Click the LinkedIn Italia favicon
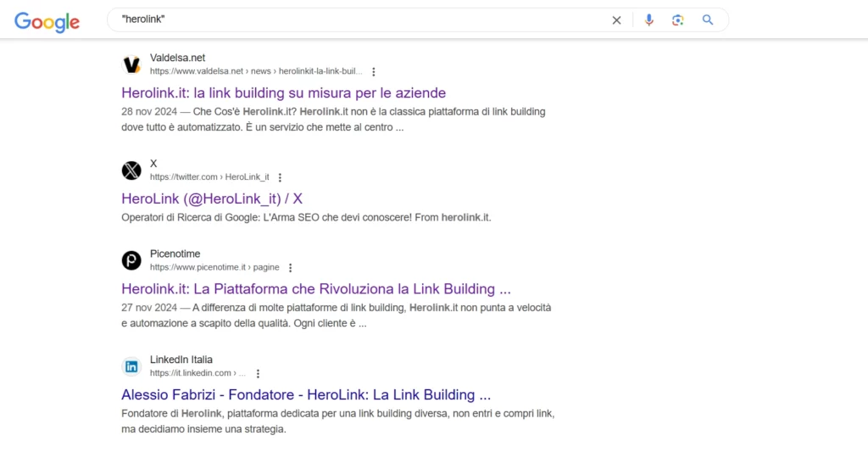Screen dimensions: 868x458 [131, 366]
